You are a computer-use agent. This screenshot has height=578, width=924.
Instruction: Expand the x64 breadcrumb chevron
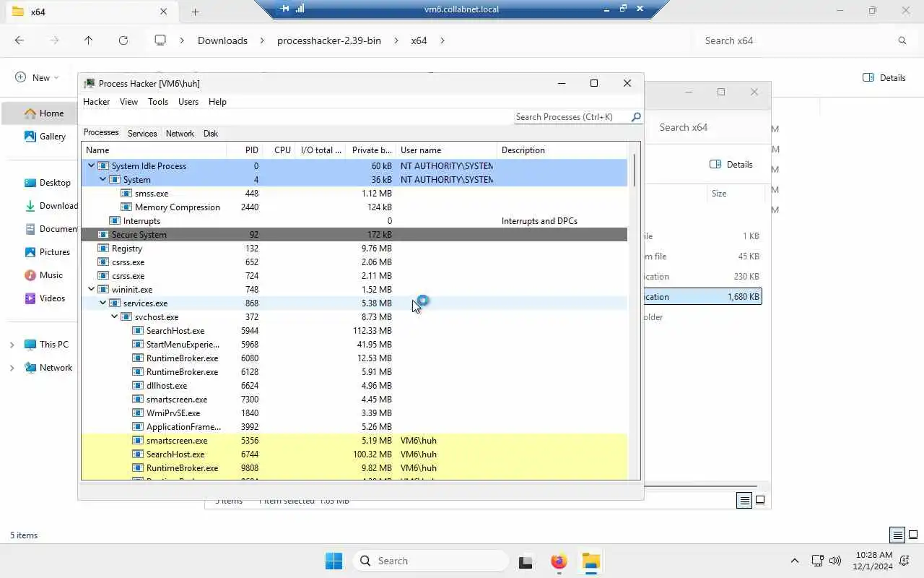[x=442, y=40]
